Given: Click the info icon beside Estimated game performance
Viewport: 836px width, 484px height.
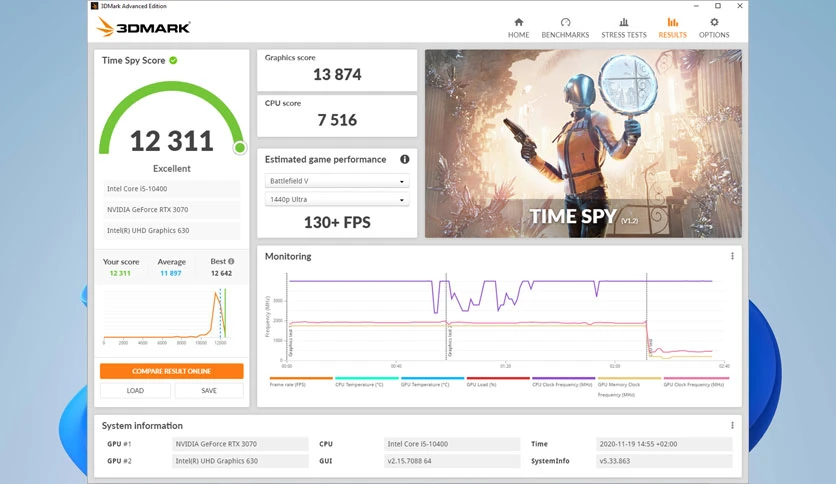Looking at the screenshot, I should (405, 159).
